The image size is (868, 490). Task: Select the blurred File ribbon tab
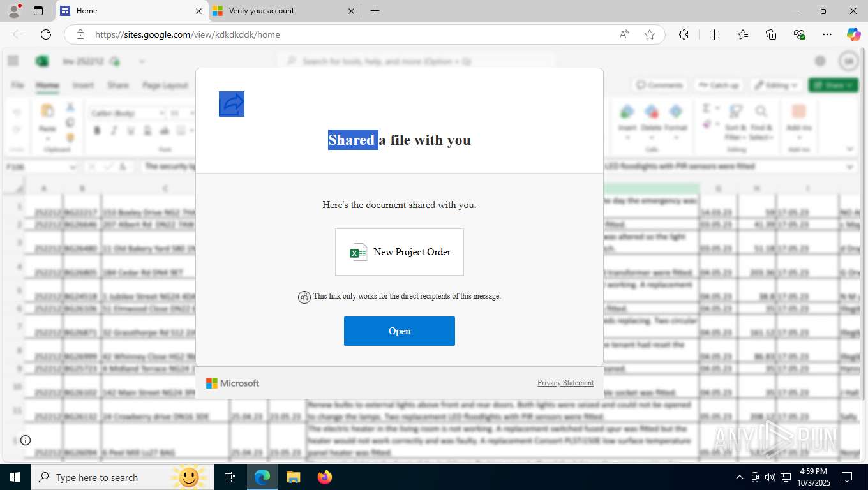[18, 85]
